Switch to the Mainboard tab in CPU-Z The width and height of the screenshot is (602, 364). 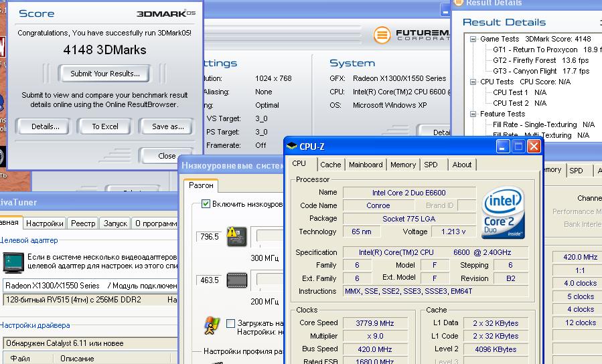coord(366,165)
